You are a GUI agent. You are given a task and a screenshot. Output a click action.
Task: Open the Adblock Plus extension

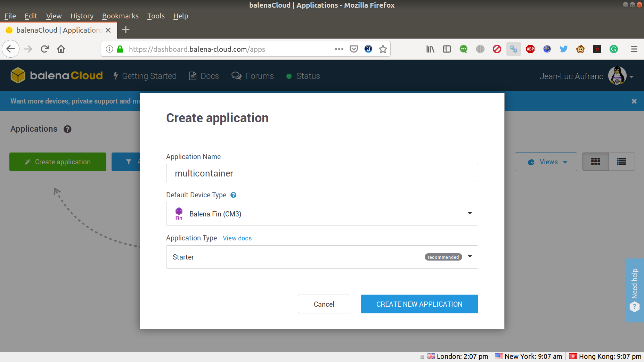click(x=530, y=49)
